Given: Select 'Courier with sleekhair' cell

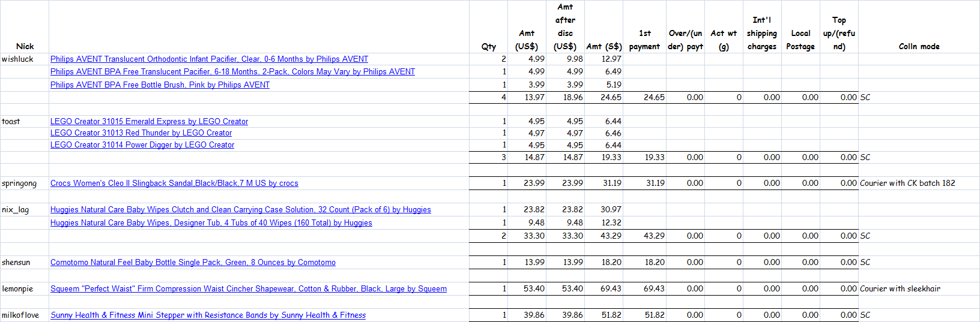Looking at the screenshot, I should (919, 288).
